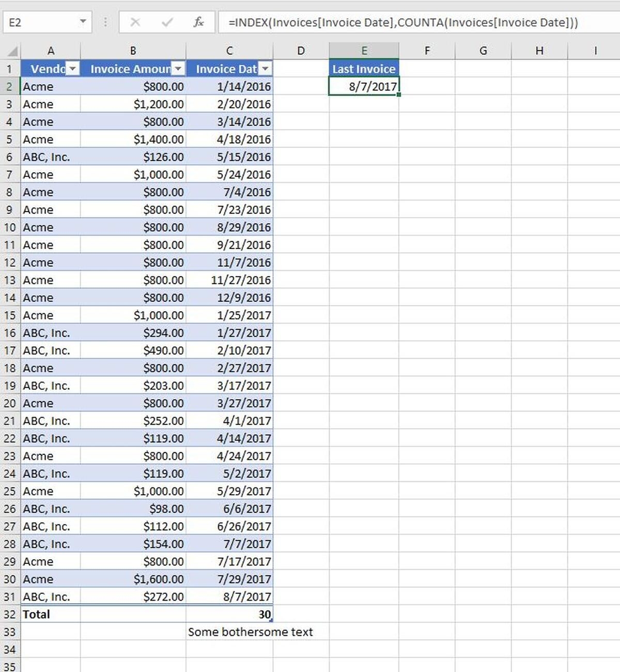Click the Select All corner triangle
The height and width of the screenshot is (672, 620).
click(x=12, y=51)
